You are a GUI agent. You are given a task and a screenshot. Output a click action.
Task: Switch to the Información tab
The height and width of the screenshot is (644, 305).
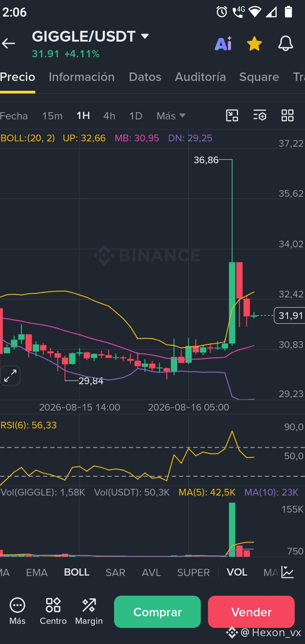[x=81, y=77]
